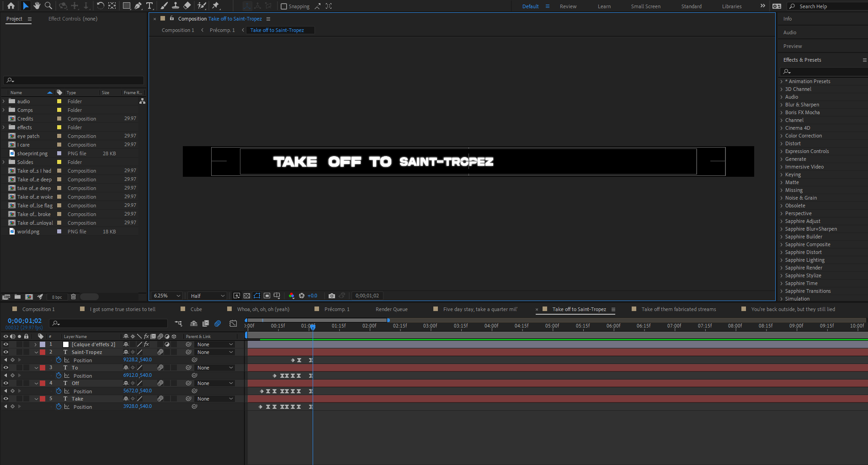Open the 8 bpc color depth button
The width and height of the screenshot is (868, 465).
[x=57, y=297]
